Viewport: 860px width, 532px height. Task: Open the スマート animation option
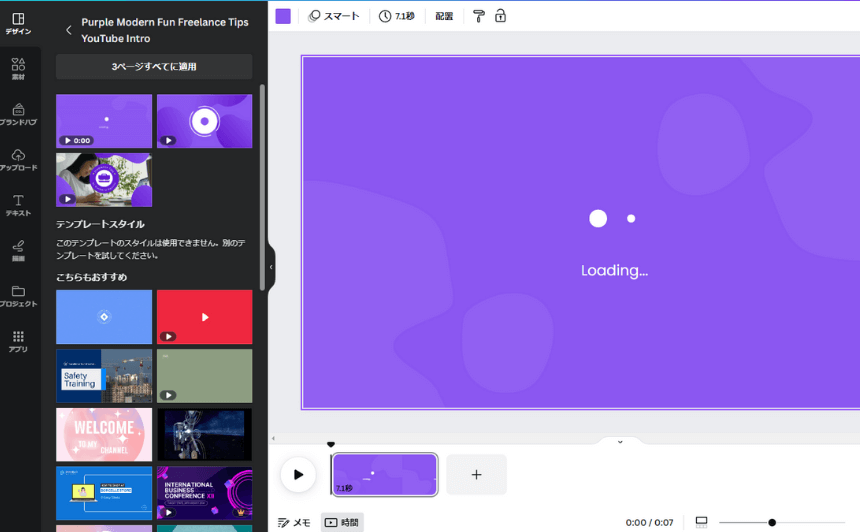tap(334, 16)
